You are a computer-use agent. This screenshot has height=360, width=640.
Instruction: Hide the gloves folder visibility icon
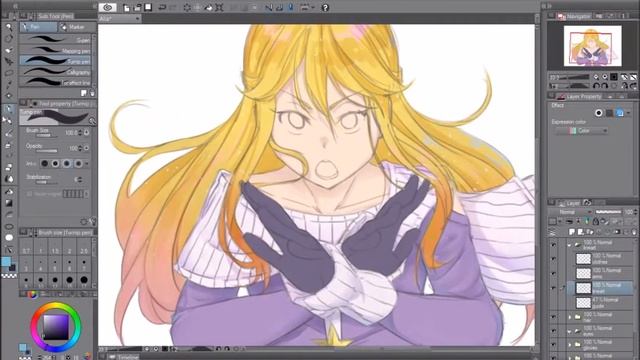point(553,344)
